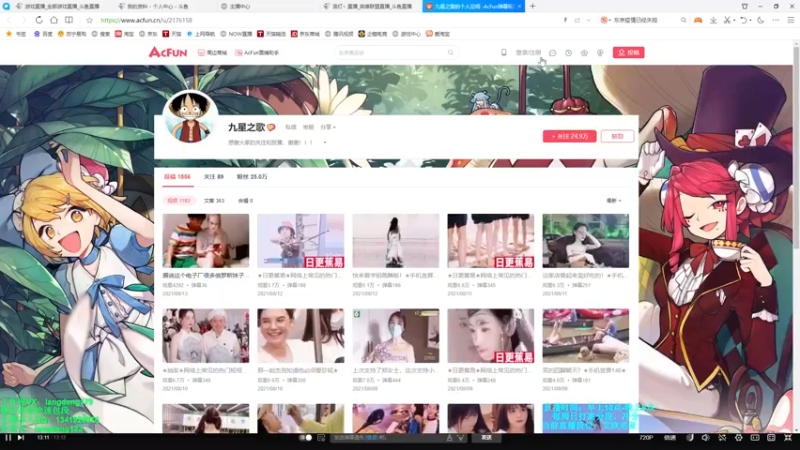Open the 腾讯视频 bookmark in bookmarks bar

point(339,34)
